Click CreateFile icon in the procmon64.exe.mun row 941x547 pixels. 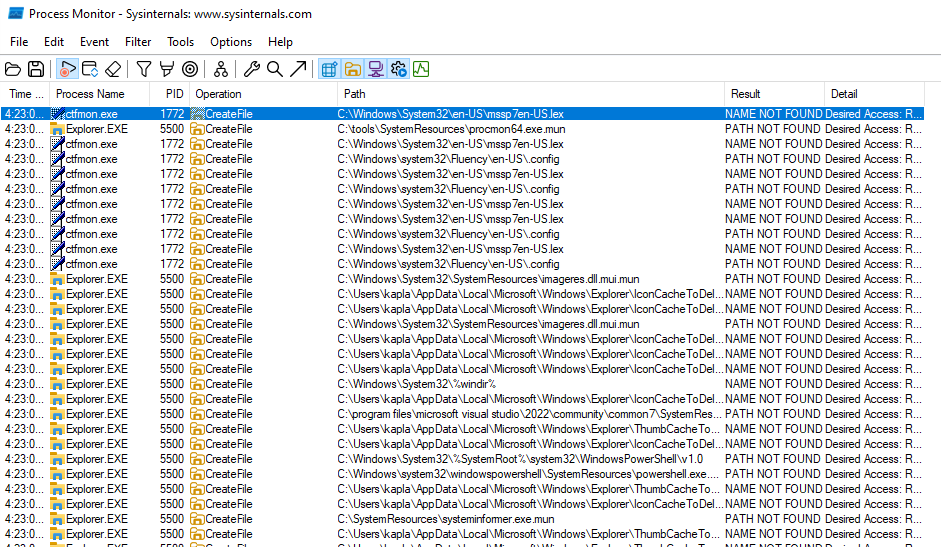point(197,129)
